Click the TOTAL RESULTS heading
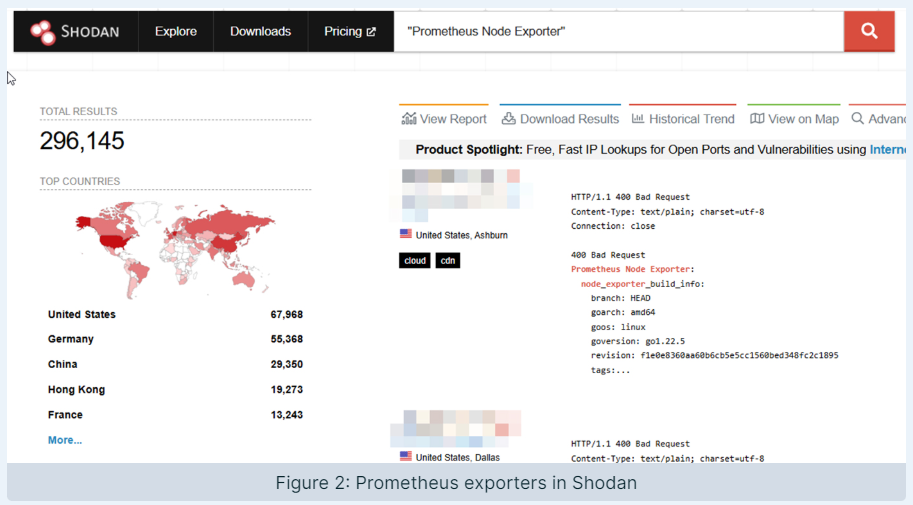The height and width of the screenshot is (505, 913). pos(79,111)
